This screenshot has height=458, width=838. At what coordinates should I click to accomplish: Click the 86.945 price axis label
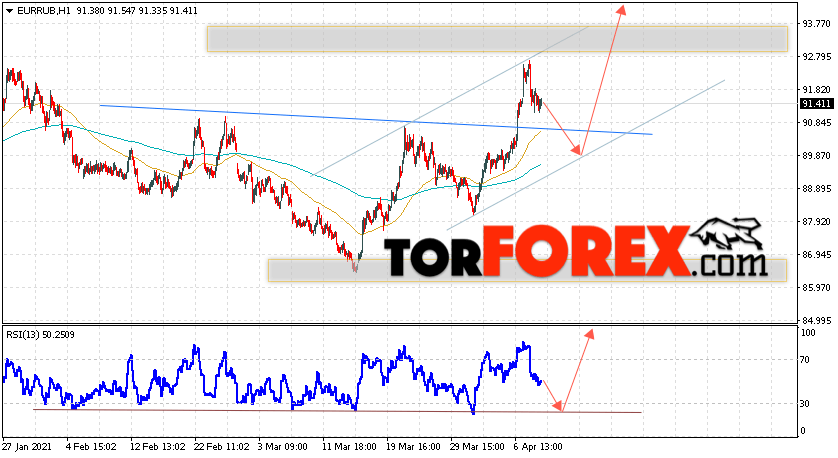(x=816, y=254)
